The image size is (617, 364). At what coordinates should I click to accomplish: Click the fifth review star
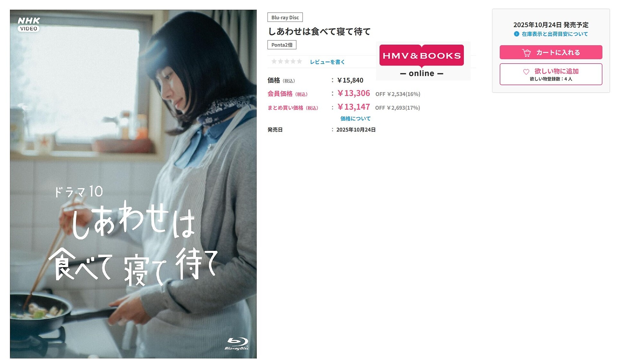(x=299, y=61)
